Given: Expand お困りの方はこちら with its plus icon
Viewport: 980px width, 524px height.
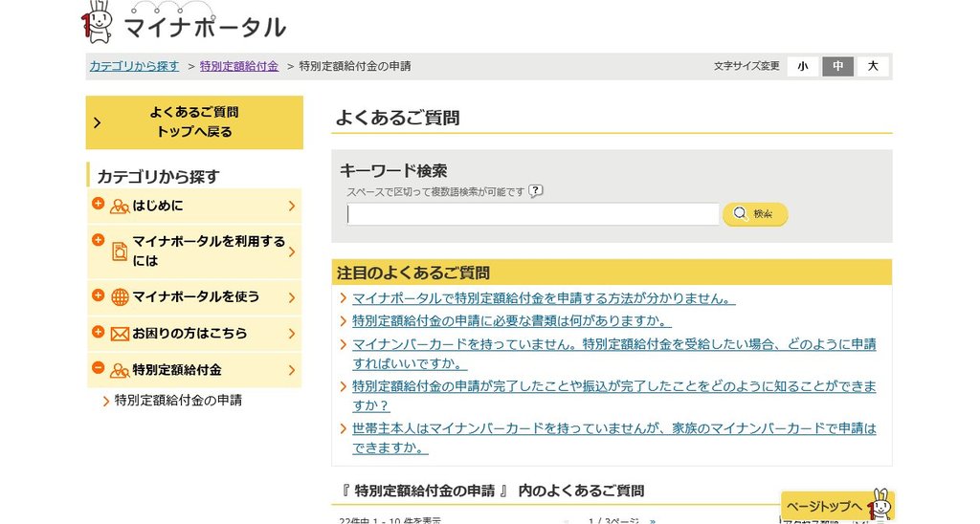Looking at the screenshot, I should [x=98, y=332].
